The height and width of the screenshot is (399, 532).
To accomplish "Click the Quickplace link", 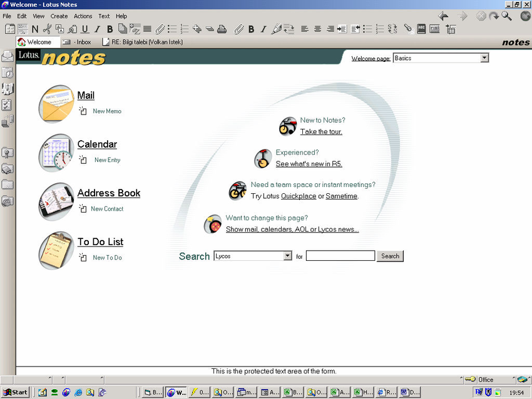I will coord(299,196).
